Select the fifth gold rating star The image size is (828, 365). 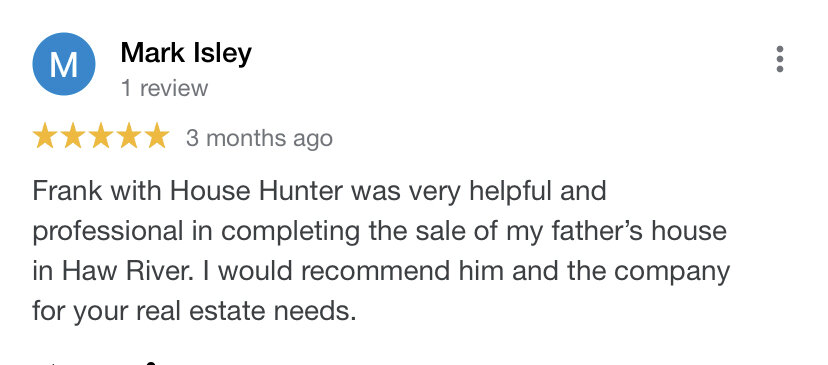(157, 136)
